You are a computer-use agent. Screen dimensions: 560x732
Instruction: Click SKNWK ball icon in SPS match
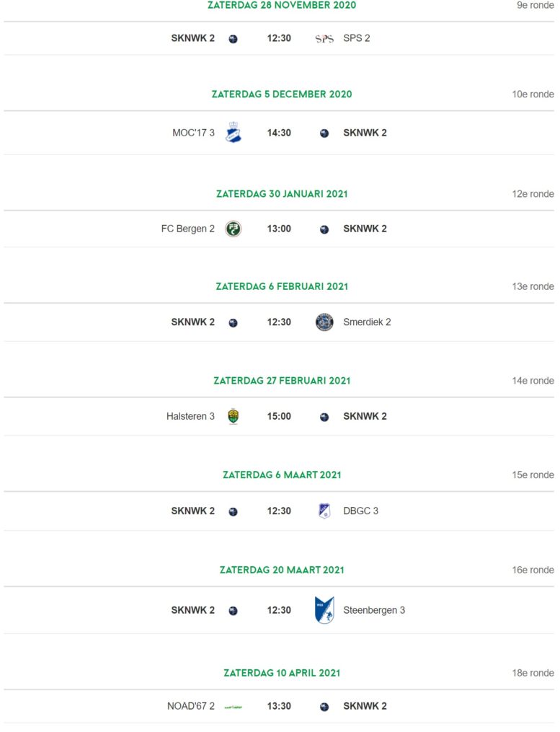coord(234,39)
